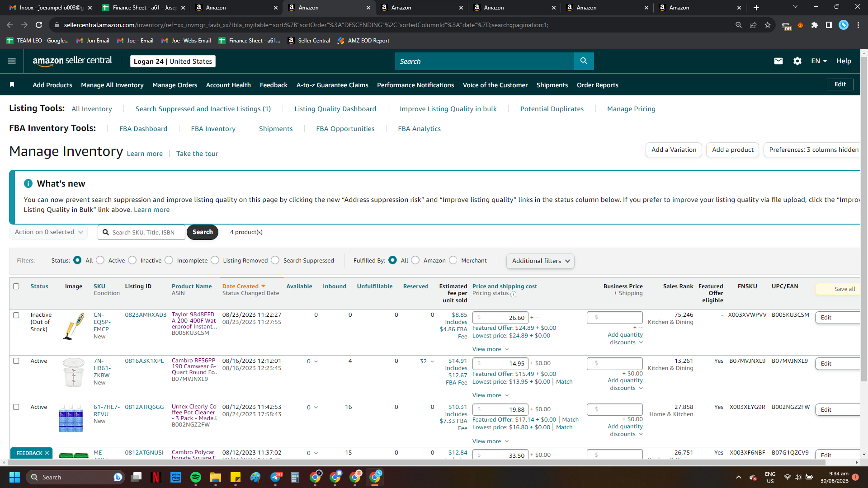
Task: Expand View more for Taylor 9848EFD row
Action: [491, 349]
